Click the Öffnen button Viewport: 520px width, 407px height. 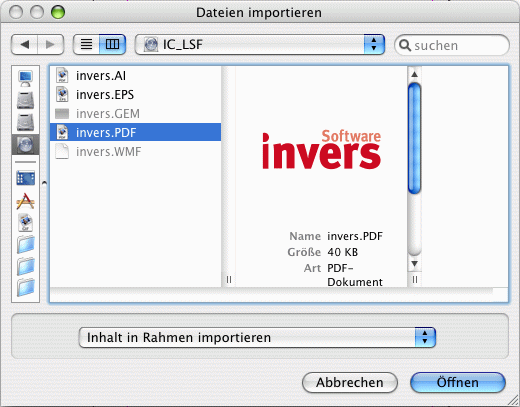458,382
